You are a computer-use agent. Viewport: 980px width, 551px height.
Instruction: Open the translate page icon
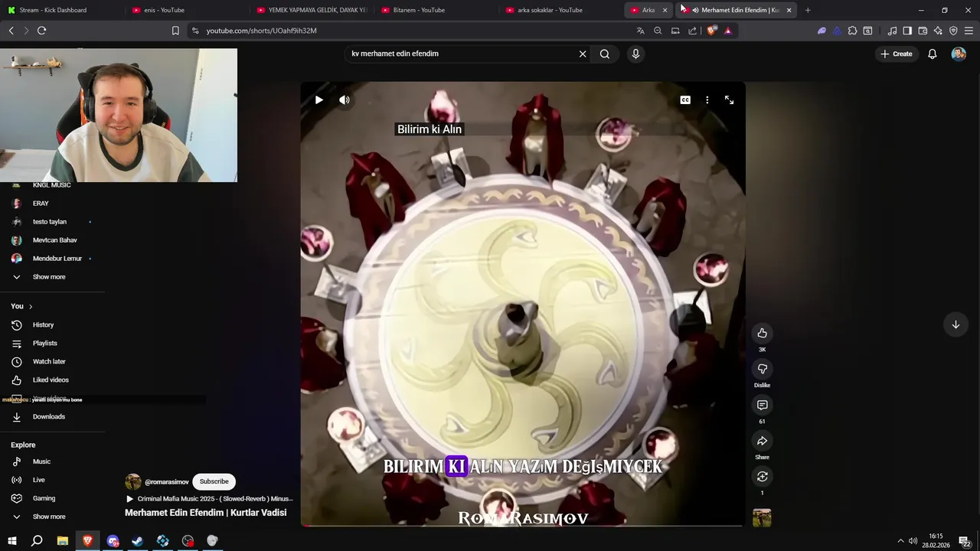[x=641, y=31]
